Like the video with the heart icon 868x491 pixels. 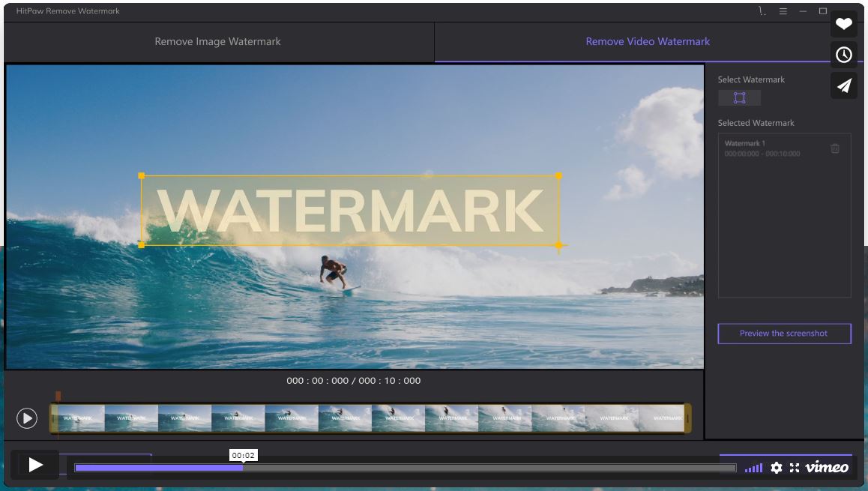click(844, 24)
